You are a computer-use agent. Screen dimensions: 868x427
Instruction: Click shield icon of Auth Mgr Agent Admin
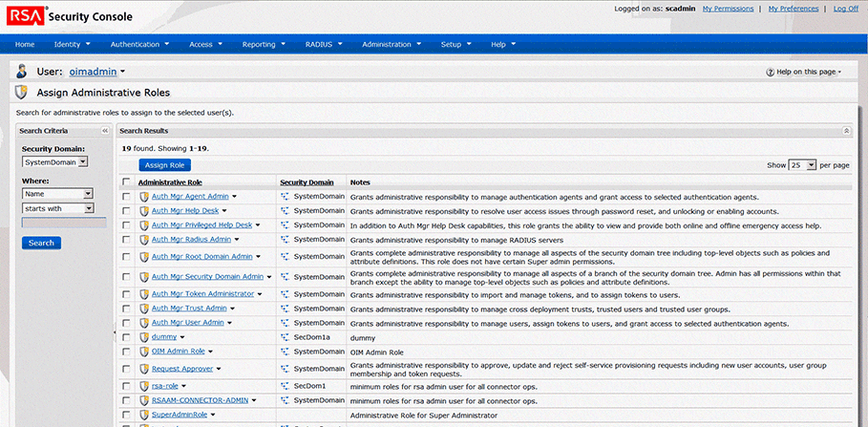pos(144,197)
